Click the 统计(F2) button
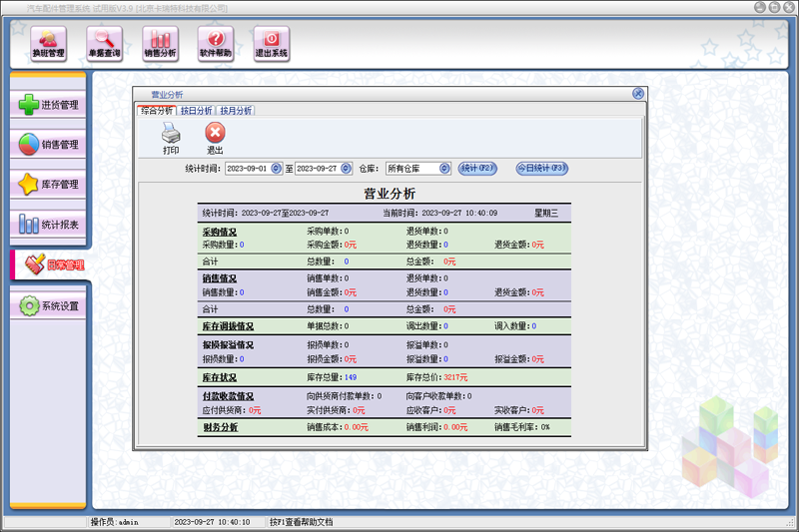The image size is (799, 532). coord(477,168)
